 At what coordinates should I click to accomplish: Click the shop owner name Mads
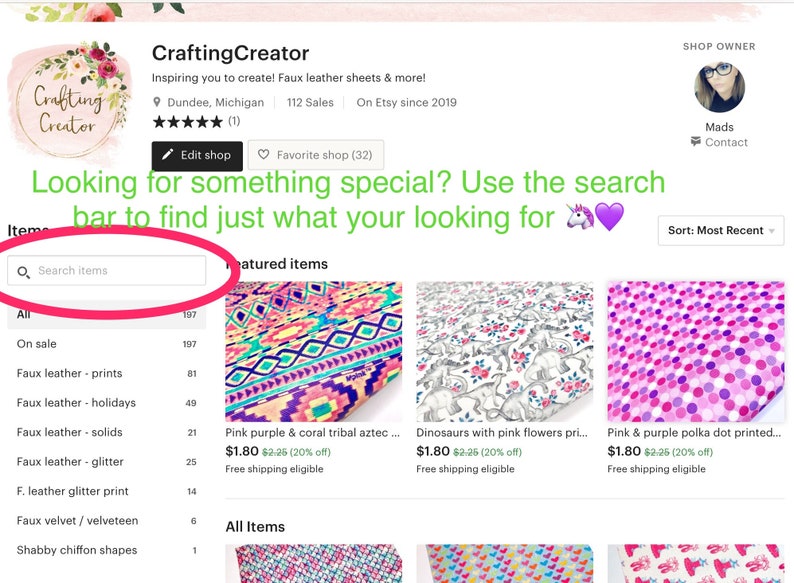click(719, 127)
